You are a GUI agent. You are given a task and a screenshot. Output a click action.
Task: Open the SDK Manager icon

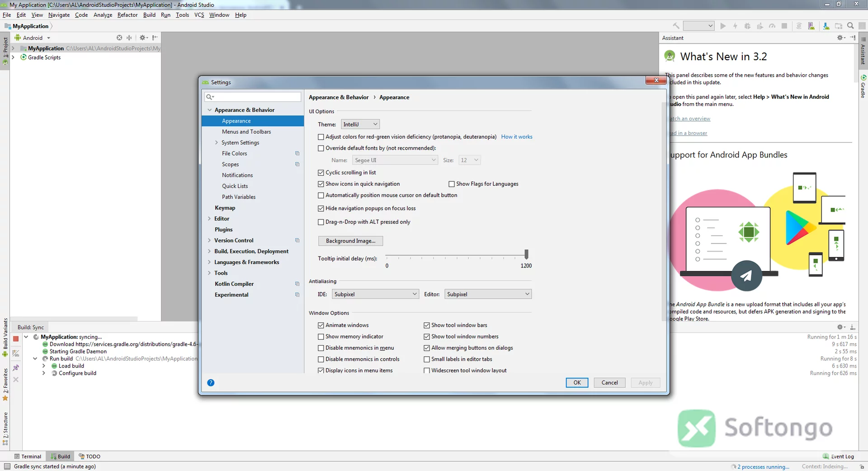[826, 26]
